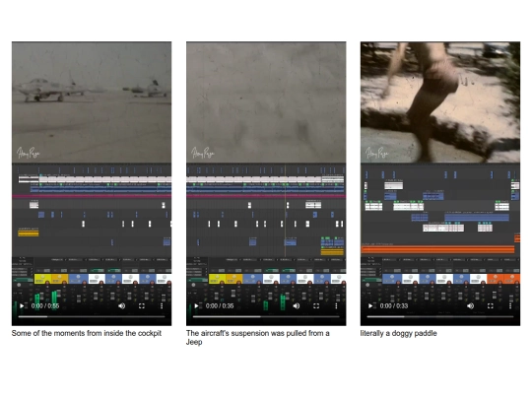Image resolution: width=532 pixels, height=399 pixels.
Task: Open fullscreen for the doggy paddle video
Action: pyautogui.click(x=491, y=306)
